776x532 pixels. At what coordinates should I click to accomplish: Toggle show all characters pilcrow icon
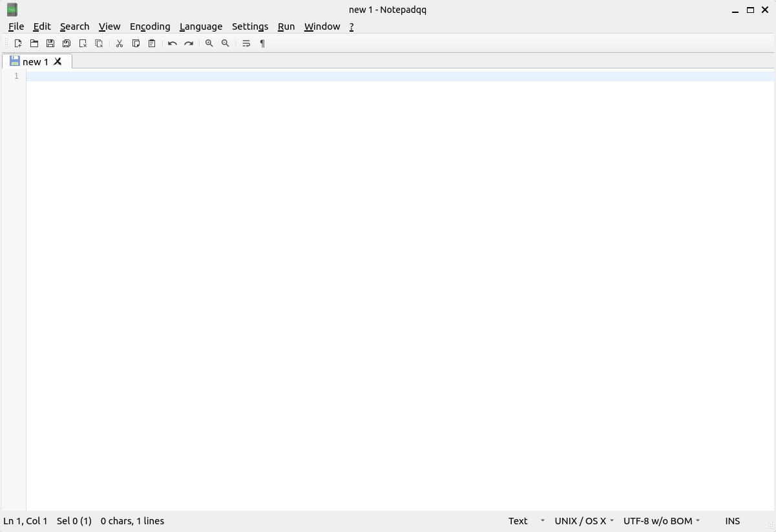pyautogui.click(x=262, y=43)
